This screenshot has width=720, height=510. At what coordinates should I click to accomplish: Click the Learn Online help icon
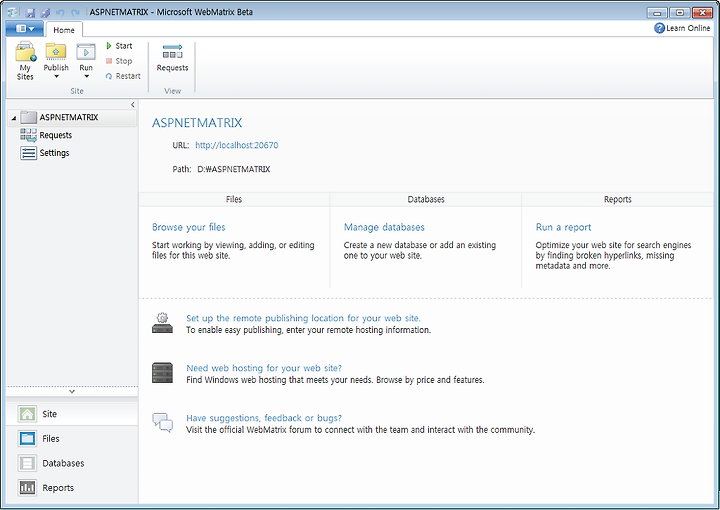tap(659, 28)
